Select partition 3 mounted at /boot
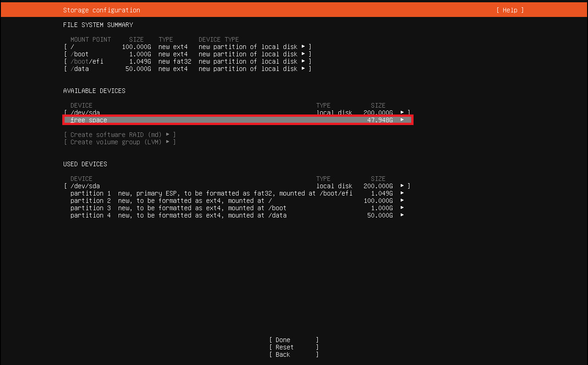Screen dimensions: 588x365 point(237,208)
